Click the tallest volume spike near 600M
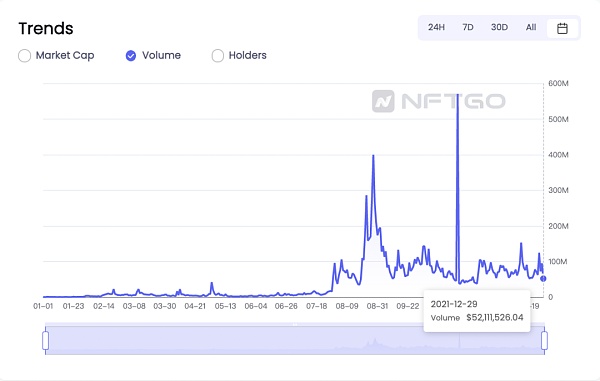 458,94
